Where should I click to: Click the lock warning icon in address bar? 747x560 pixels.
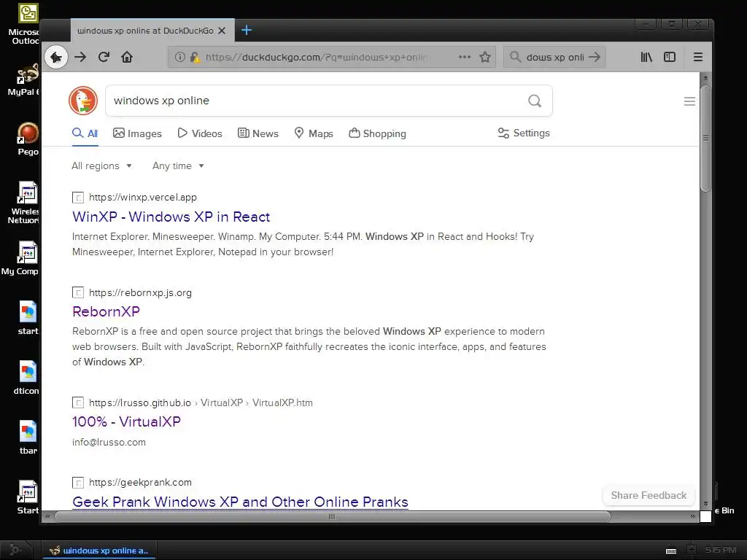[194, 57]
